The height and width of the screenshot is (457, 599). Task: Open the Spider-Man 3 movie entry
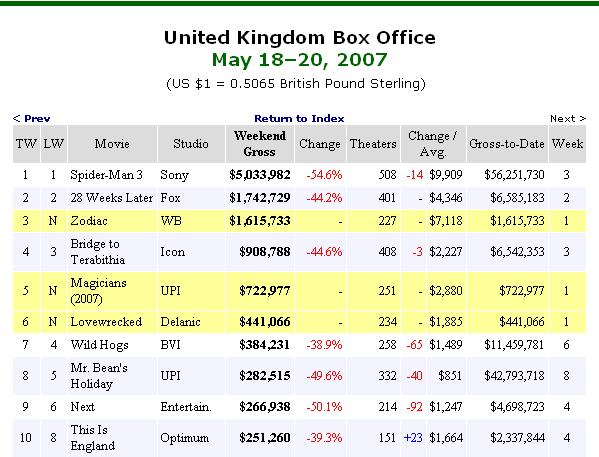106,175
